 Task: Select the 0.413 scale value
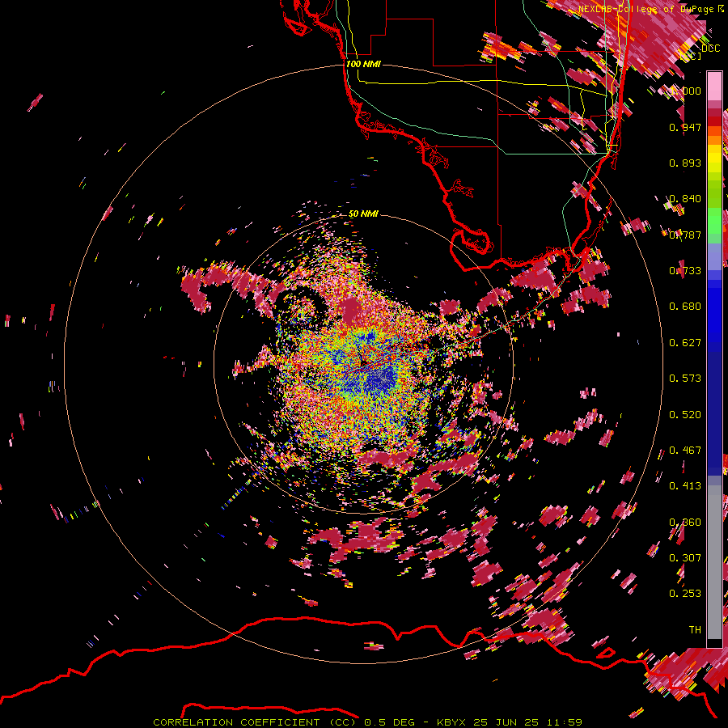coord(685,486)
